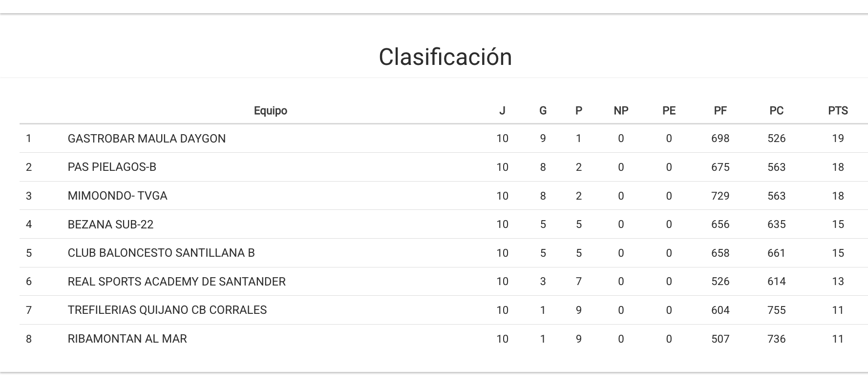
Task: Open BEZANA SUB-22 team
Action: pos(110,225)
